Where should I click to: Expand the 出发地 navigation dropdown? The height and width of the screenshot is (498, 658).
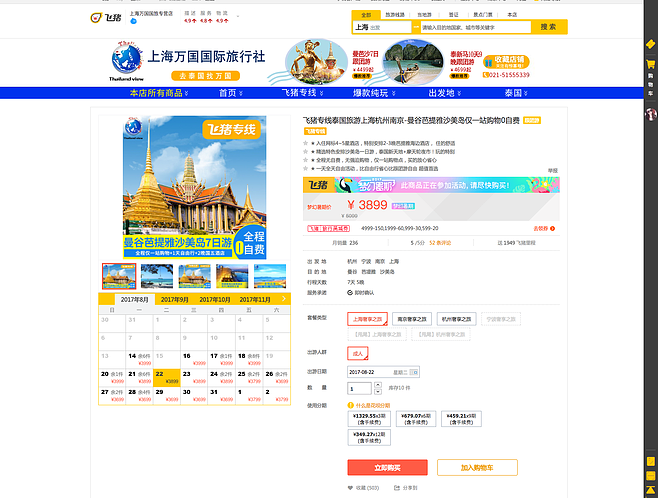pyautogui.click(x=445, y=93)
